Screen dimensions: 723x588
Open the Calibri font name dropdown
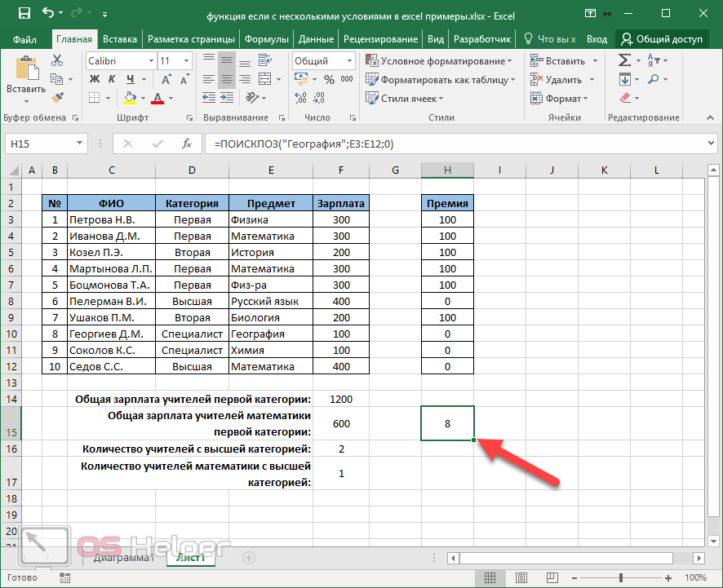(x=151, y=60)
